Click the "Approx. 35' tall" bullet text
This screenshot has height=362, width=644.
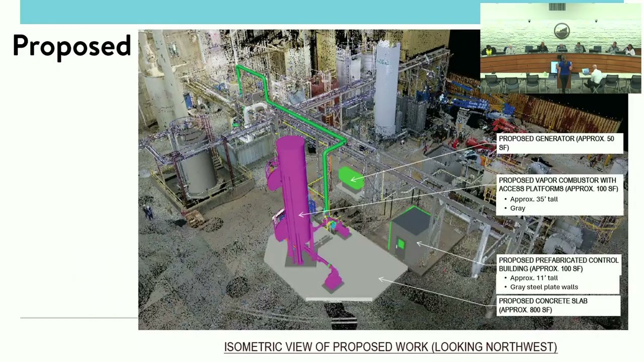pos(534,199)
